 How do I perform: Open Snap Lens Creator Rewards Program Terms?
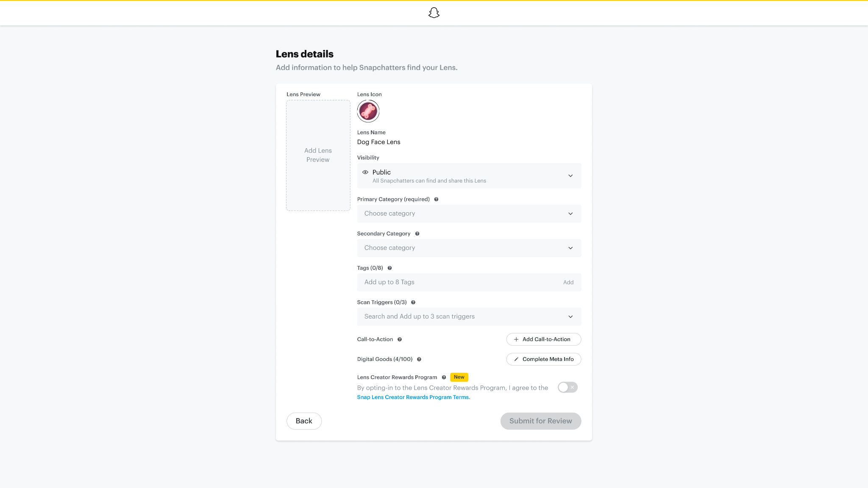coord(413,397)
